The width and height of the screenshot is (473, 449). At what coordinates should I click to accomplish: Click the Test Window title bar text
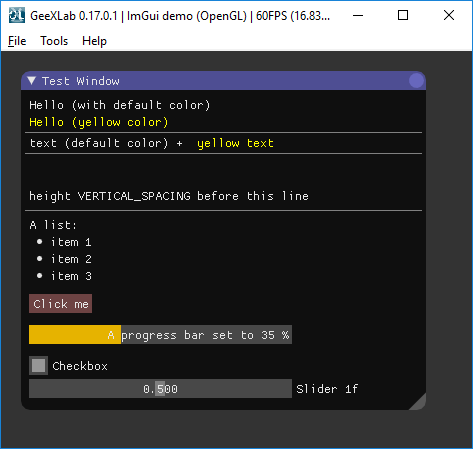pos(81,81)
